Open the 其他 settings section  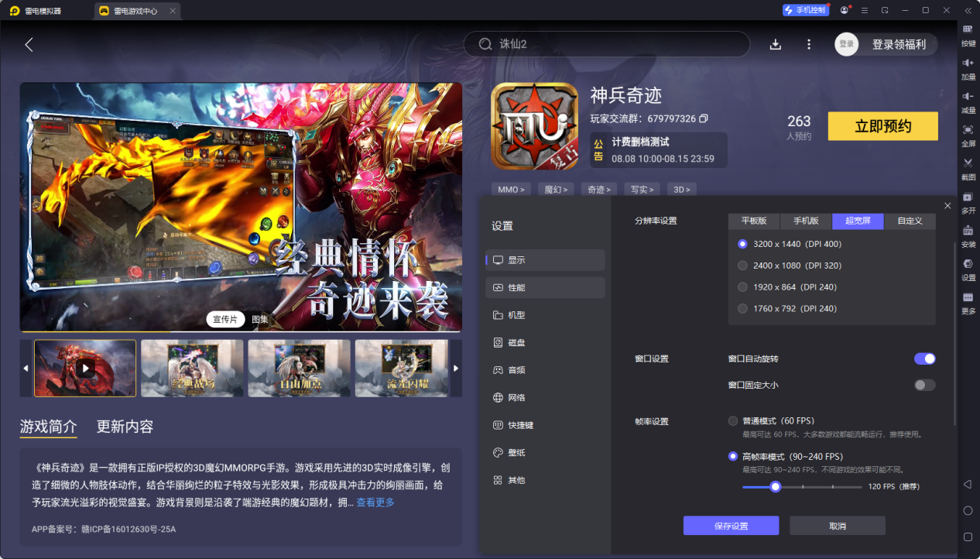(x=545, y=480)
